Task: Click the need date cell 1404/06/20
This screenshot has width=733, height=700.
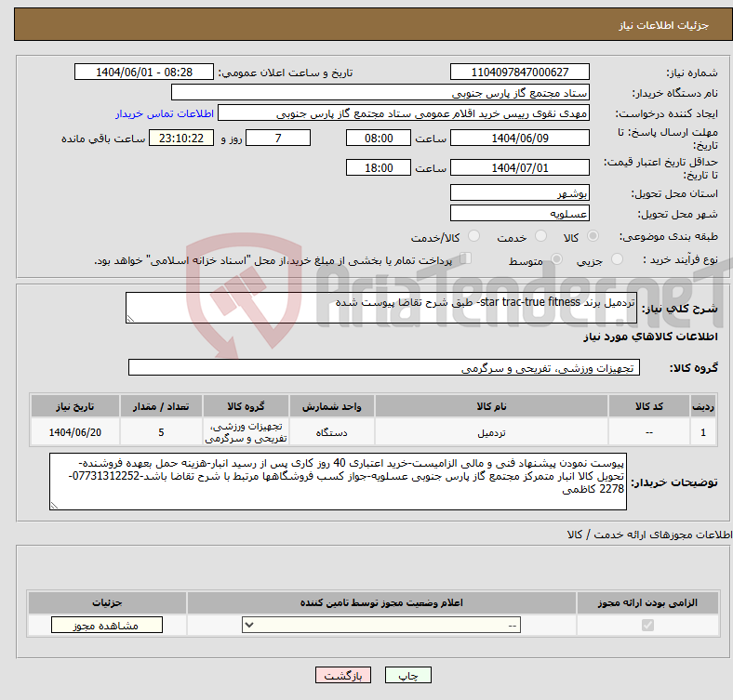Action: pos(75,432)
